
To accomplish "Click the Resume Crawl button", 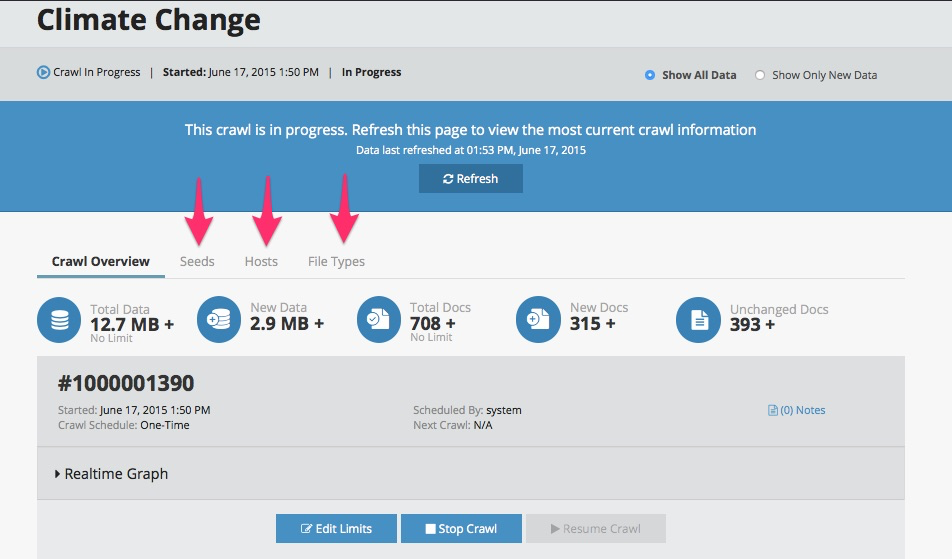I will pyautogui.click(x=595, y=529).
